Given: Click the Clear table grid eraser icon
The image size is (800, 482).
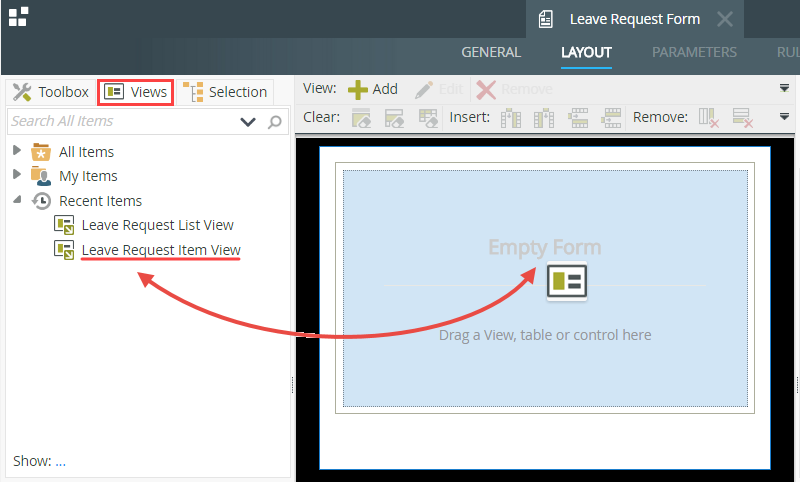Looking at the screenshot, I should [428, 118].
